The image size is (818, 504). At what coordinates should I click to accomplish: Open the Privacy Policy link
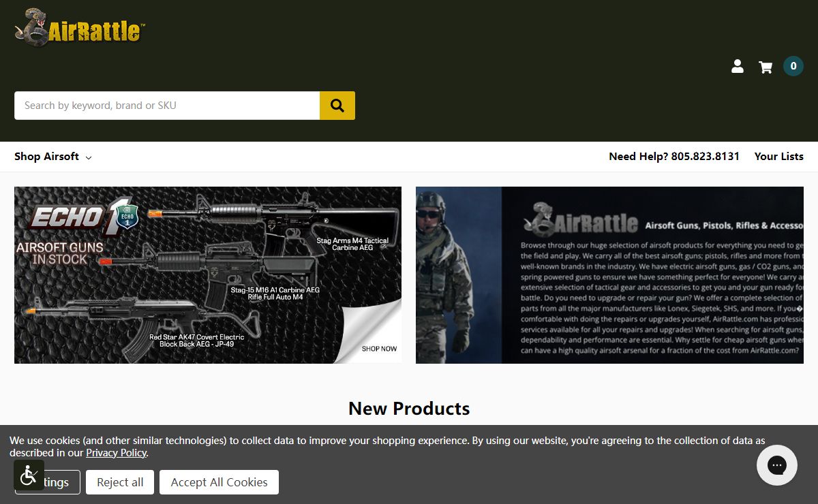pos(116,453)
